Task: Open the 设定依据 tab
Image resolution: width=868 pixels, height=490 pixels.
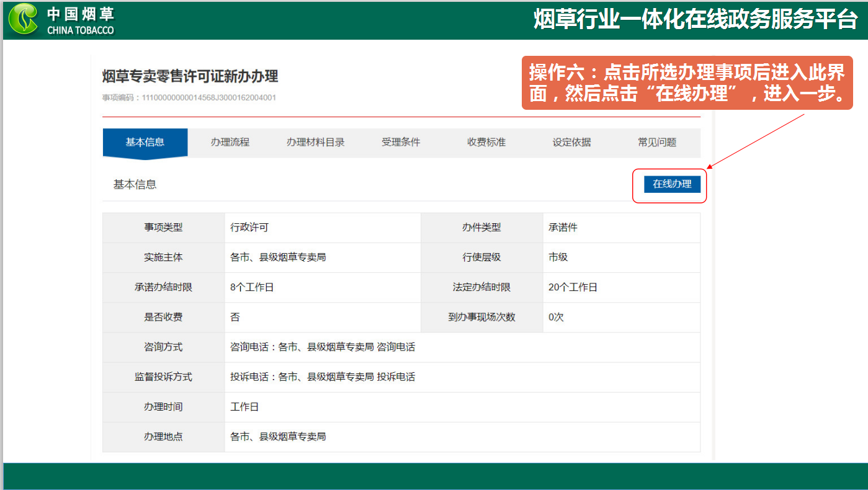Action: (571, 143)
